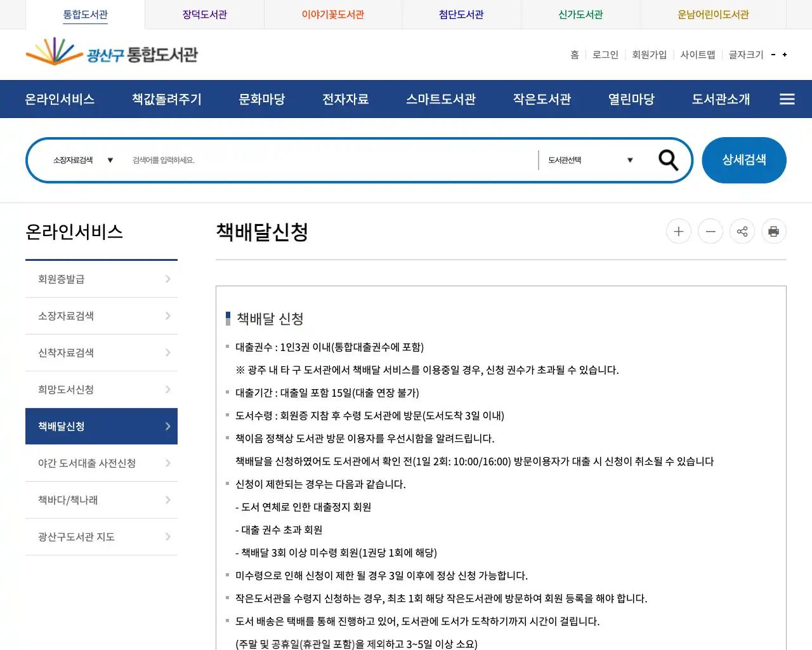The image size is (812, 650).
Task: Click the 홈 link
Action: point(575,55)
